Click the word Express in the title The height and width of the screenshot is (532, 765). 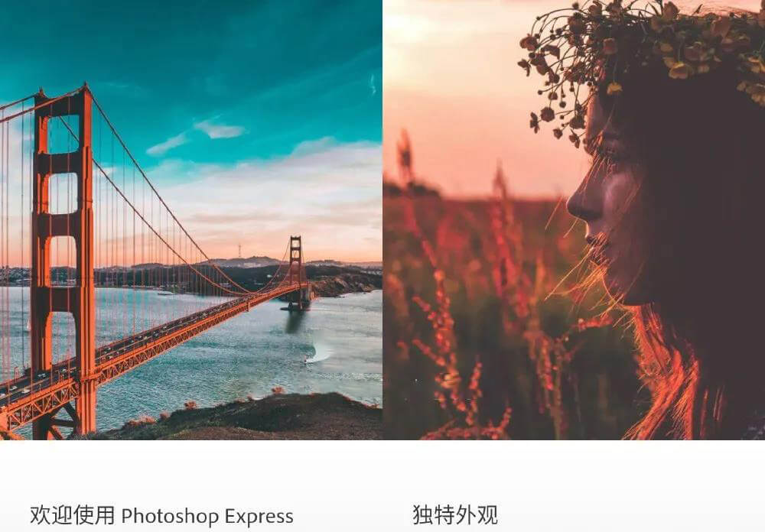[x=259, y=517]
